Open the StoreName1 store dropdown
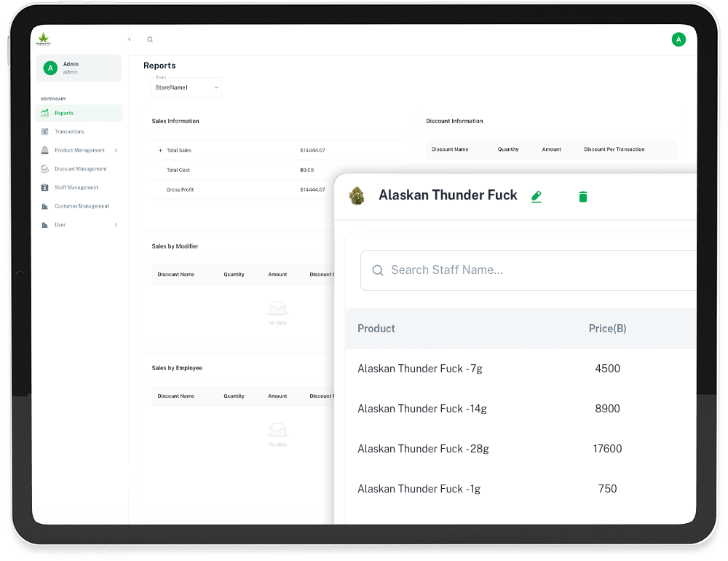The image size is (728, 561). (x=186, y=87)
